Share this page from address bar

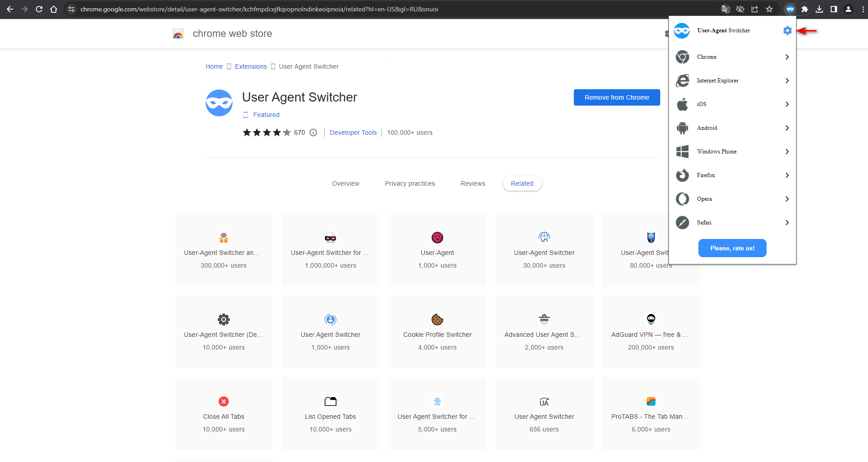tap(755, 9)
